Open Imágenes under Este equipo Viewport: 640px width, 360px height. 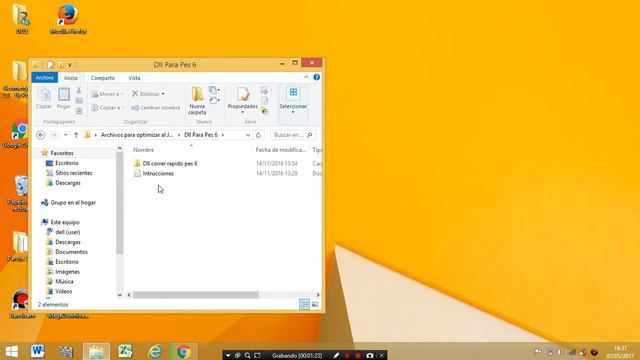point(67,271)
